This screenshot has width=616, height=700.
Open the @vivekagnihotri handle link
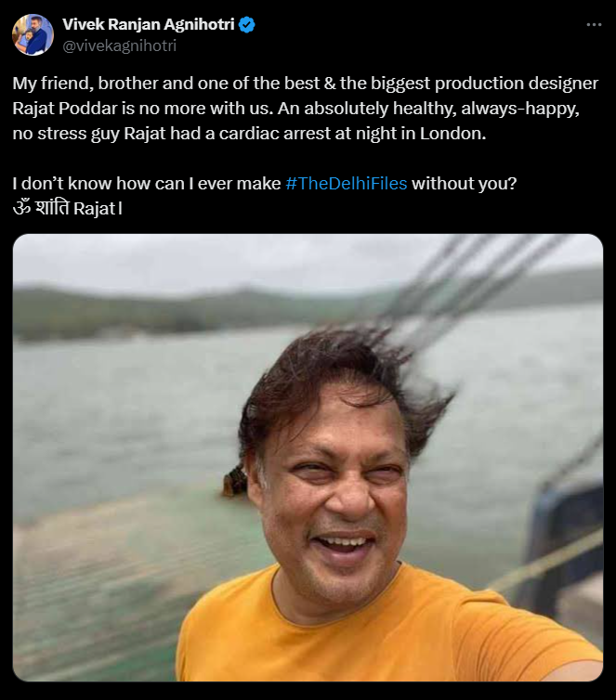119,45
